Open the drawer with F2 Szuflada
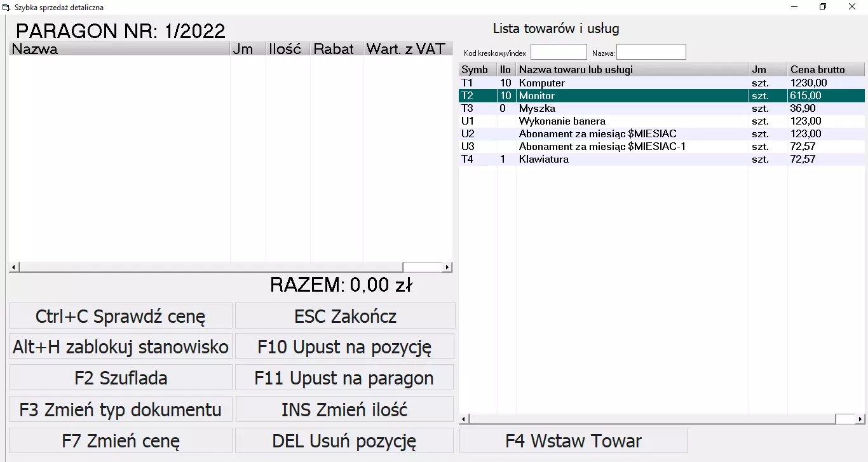The height and width of the screenshot is (462, 868). coord(121,378)
